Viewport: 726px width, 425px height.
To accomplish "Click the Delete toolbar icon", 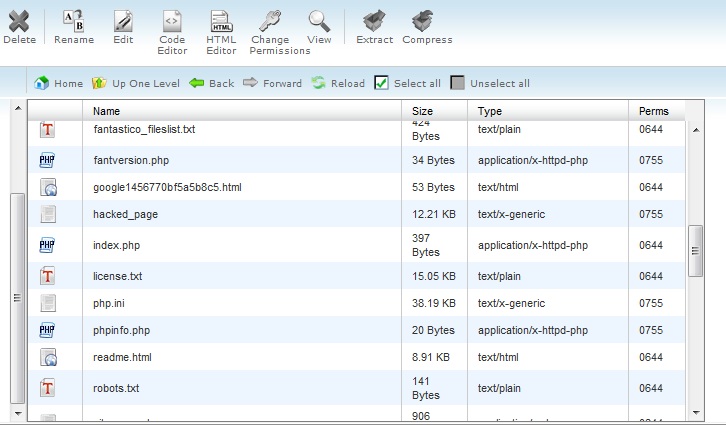I will [x=19, y=21].
